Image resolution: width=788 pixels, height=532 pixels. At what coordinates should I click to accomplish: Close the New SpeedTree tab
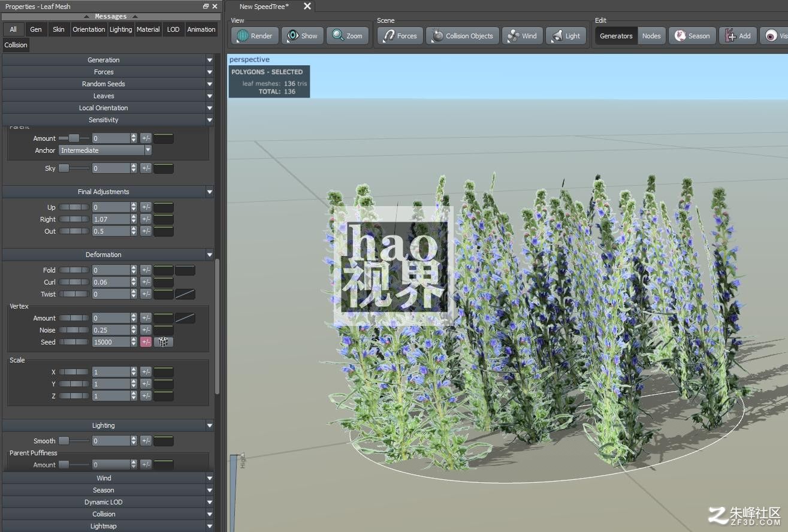pyautogui.click(x=307, y=6)
